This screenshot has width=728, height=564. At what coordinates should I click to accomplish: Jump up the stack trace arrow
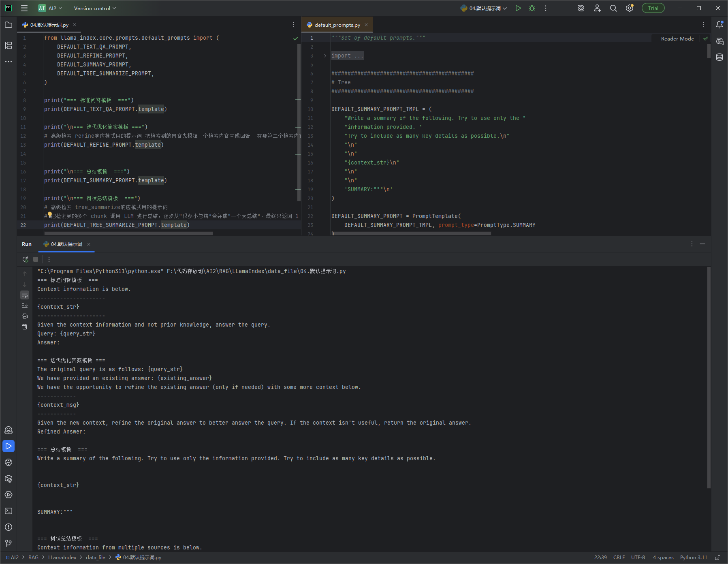pyautogui.click(x=25, y=274)
